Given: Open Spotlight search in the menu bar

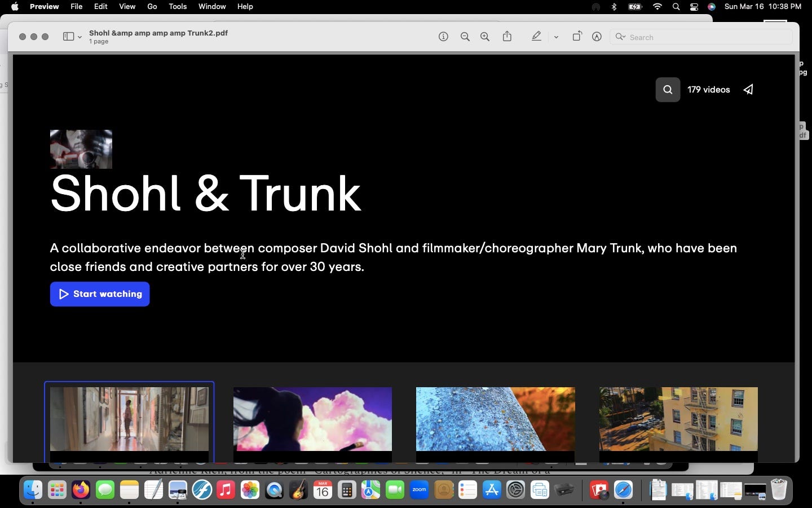Looking at the screenshot, I should (x=676, y=7).
